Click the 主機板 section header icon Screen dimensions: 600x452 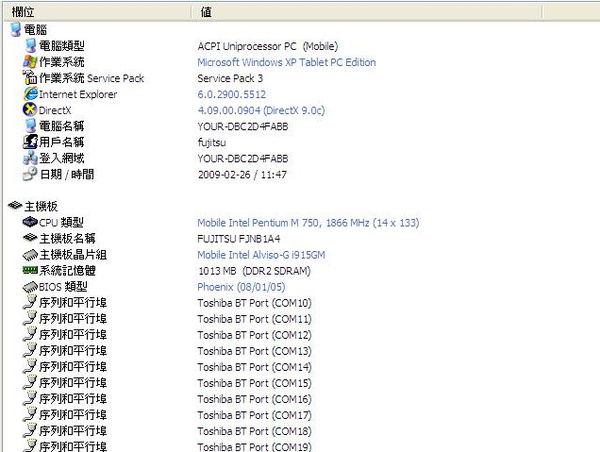pos(15,206)
